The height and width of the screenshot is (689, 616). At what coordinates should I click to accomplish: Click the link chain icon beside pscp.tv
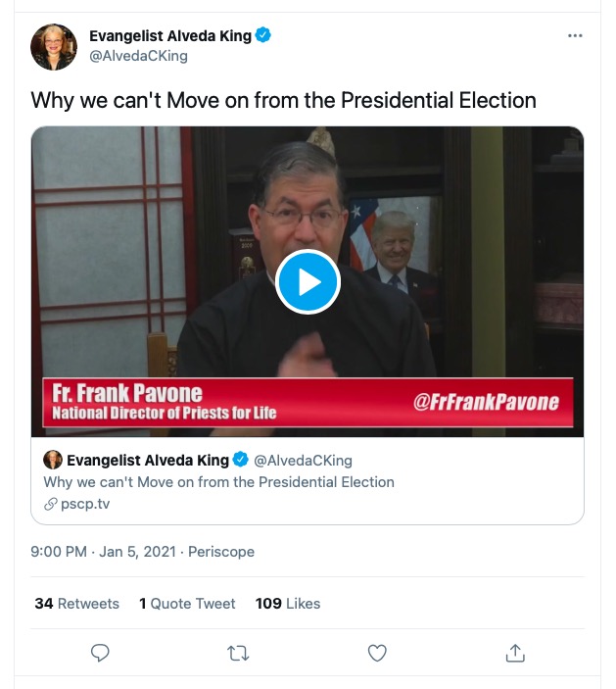pyautogui.click(x=51, y=504)
